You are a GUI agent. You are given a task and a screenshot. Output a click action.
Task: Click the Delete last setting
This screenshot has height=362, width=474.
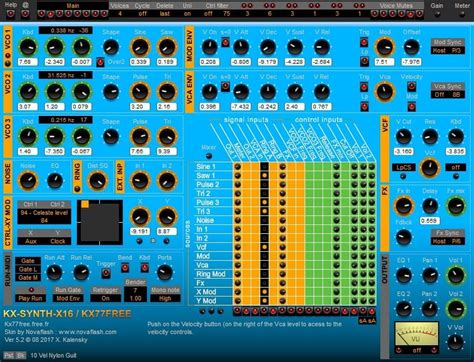[165, 14]
